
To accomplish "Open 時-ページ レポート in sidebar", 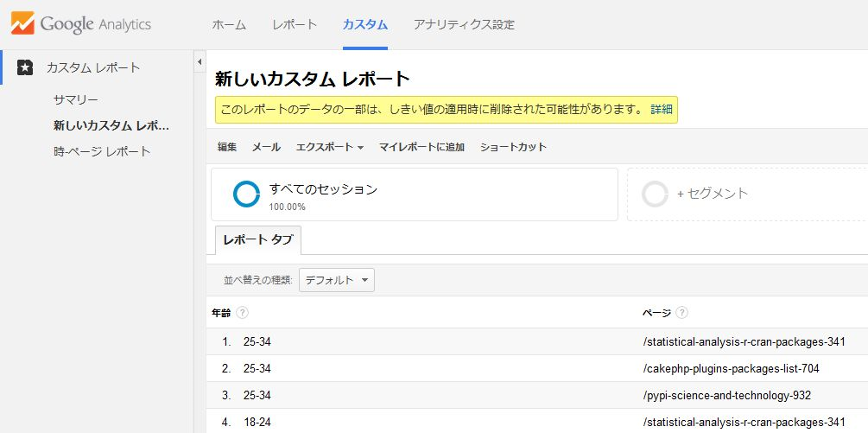I will (x=102, y=151).
